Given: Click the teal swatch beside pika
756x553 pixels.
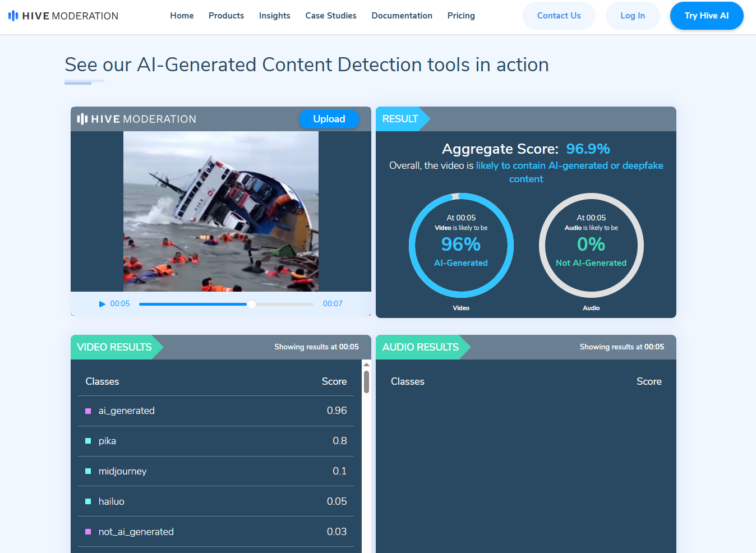Looking at the screenshot, I should click(88, 441).
